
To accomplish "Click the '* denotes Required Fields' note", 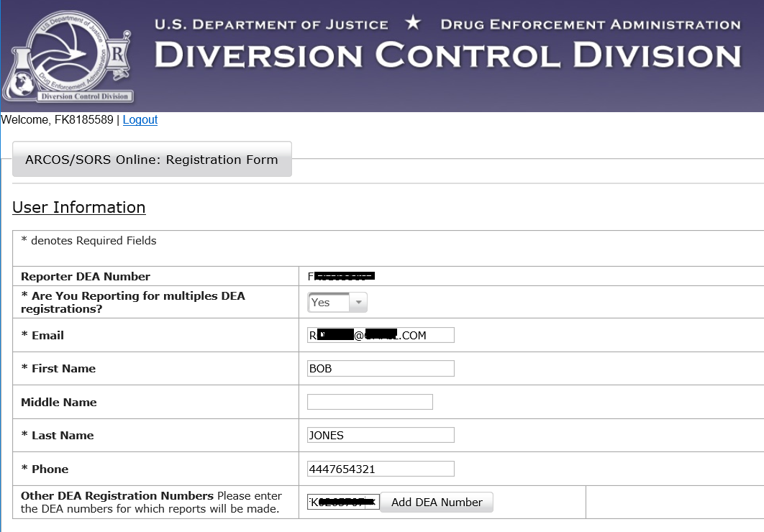I will 88,240.
